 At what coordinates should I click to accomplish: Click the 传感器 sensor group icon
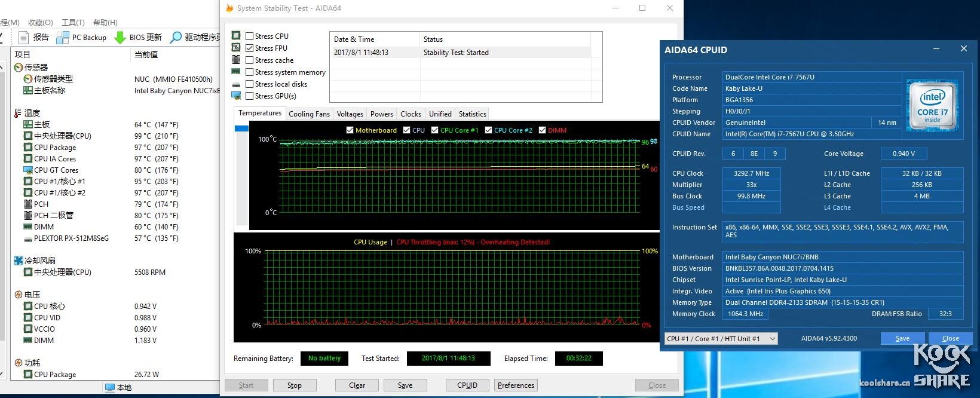point(19,68)
